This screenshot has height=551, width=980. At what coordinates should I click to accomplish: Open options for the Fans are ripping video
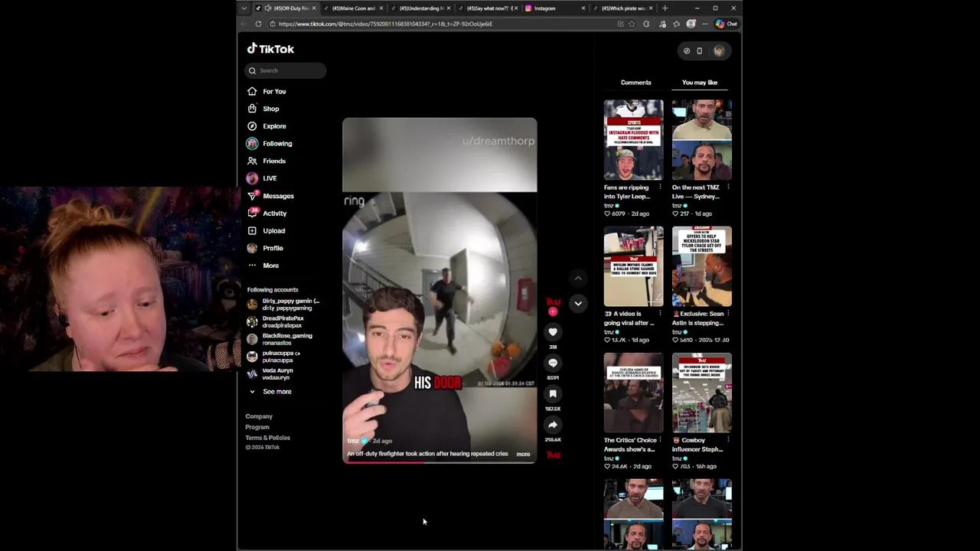[x=660, y=187]
